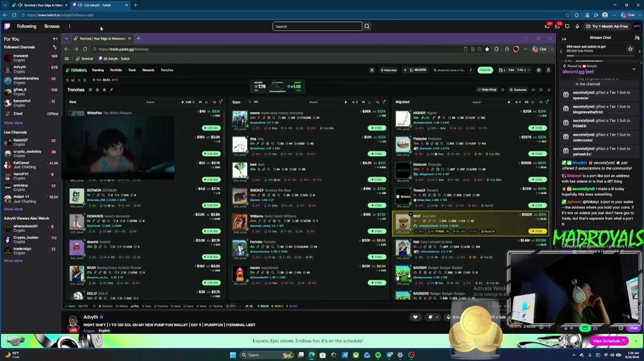Toggle notifications bell under the stream
Image resolution: width=644 pixels, height=361 pixels.
point(430,317)
